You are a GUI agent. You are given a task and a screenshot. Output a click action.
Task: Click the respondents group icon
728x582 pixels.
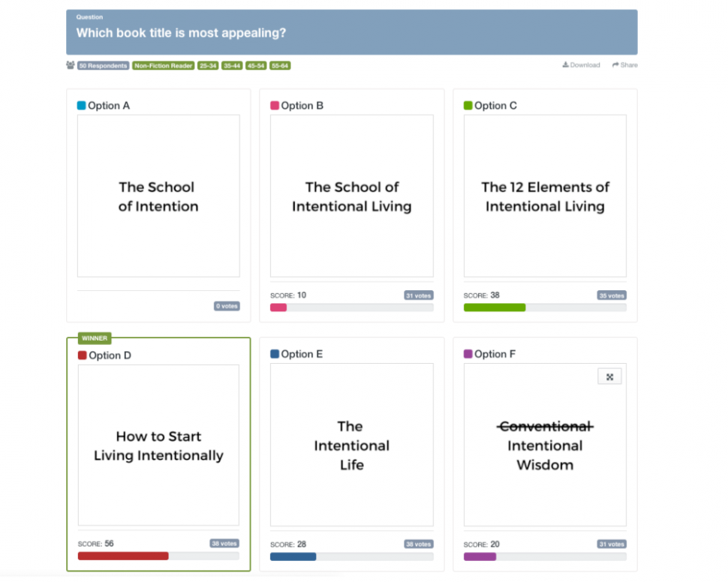pyautogui.click(x=71, y=65)
